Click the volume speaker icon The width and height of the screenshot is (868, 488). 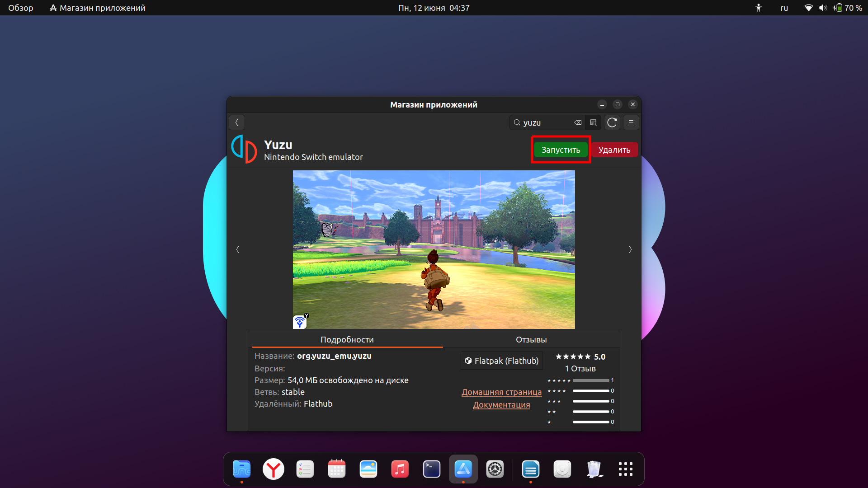[823, 8]
